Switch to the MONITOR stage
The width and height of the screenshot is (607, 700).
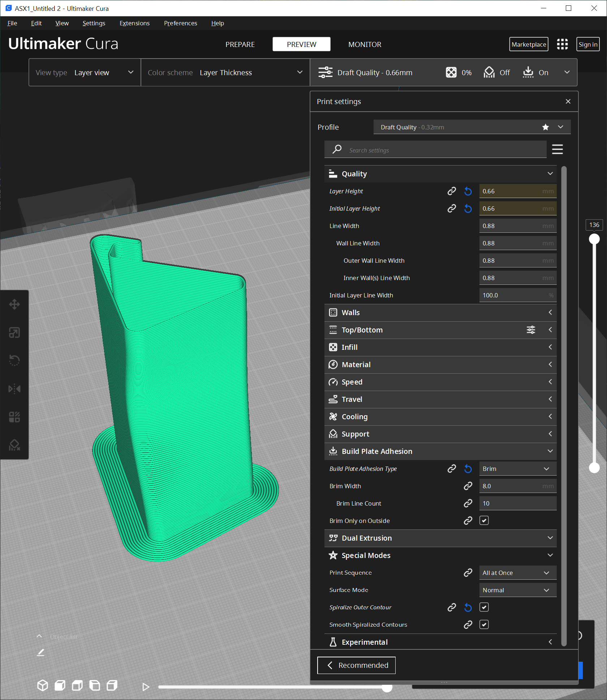[365, 44]
